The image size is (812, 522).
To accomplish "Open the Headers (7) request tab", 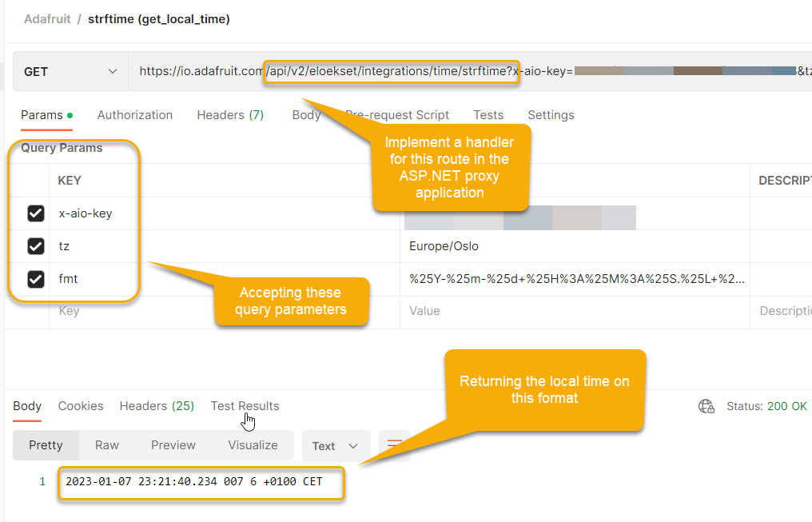I will pos(229,115).
